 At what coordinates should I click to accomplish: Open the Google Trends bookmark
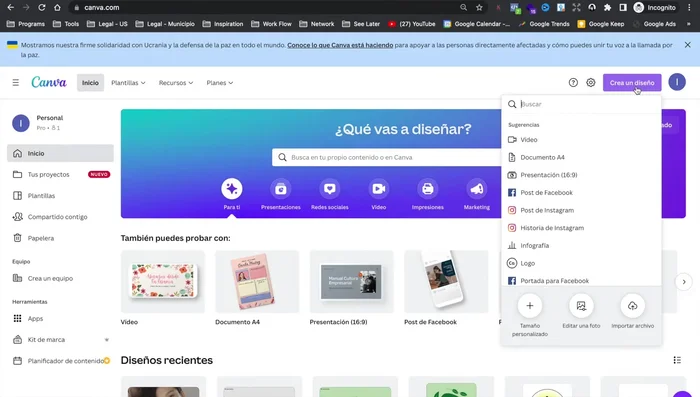[544, 24]
